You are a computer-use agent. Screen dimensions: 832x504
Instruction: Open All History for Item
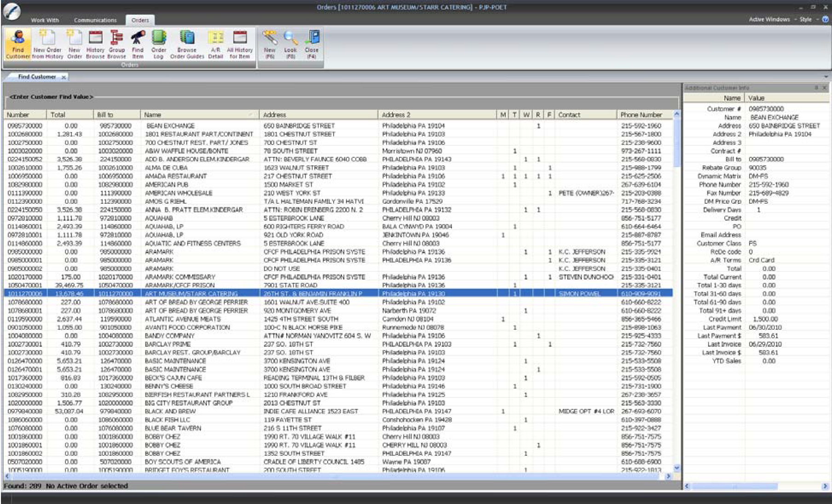(x=240, y=44)
